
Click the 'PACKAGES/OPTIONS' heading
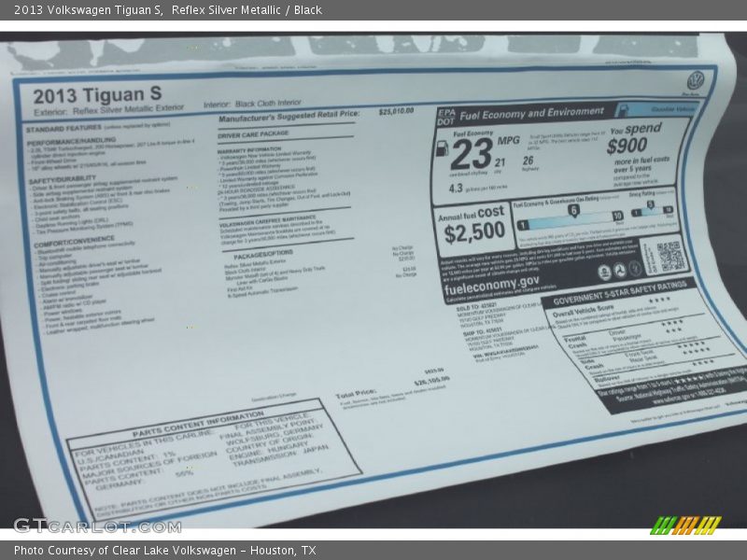pos(263,255)
